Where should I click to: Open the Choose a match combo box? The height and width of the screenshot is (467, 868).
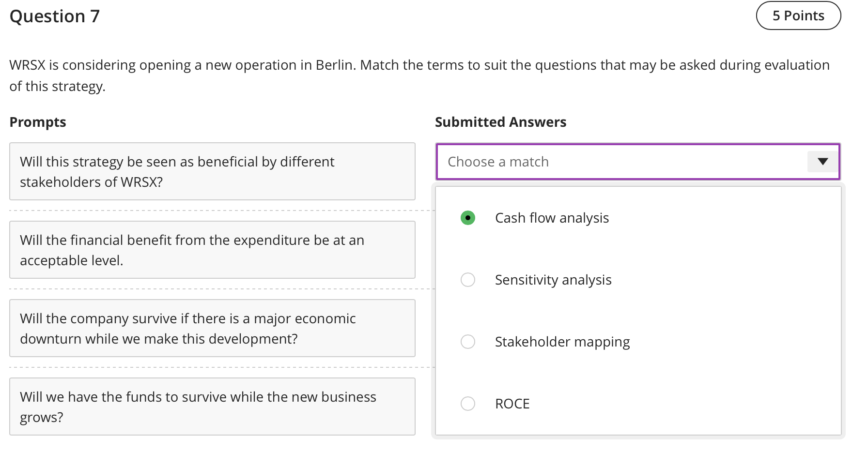[620, 162]
